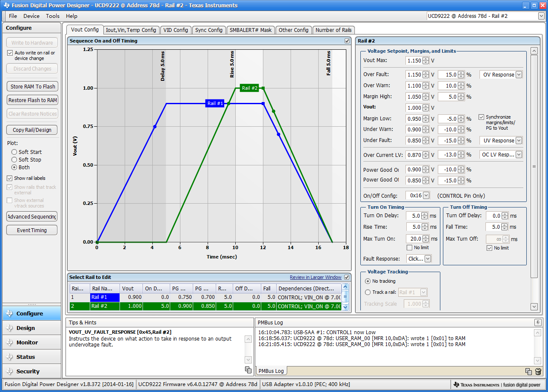Clear the PMBus Log trash icon

[x=538, y=372]
